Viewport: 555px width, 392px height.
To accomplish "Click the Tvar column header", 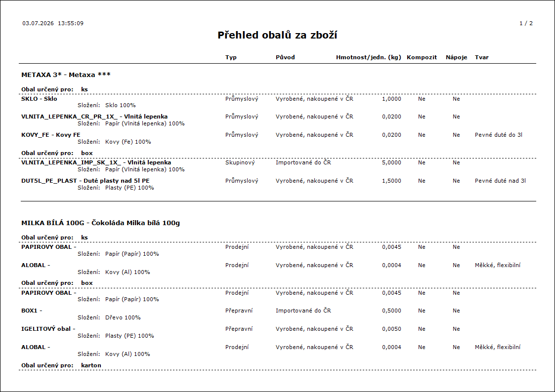I will 482,57.
